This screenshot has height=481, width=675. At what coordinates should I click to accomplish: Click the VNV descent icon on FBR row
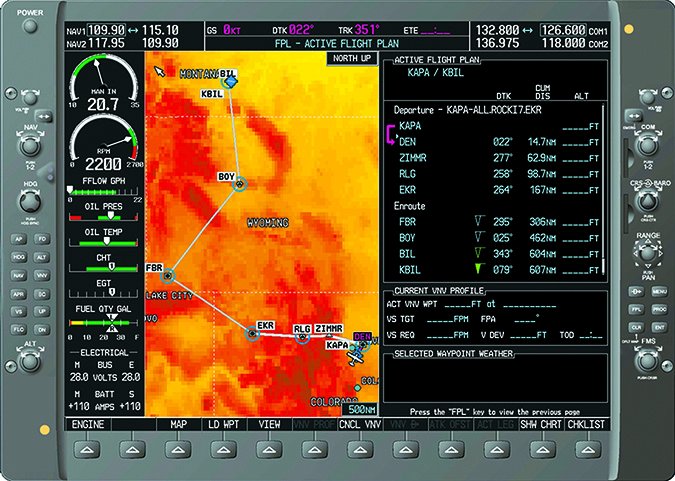pyautogui.click(x=478, y=221)
